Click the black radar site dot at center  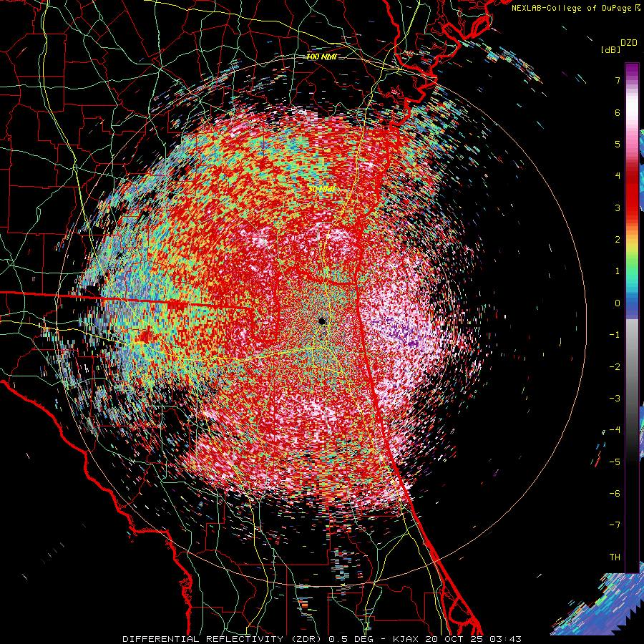click(x=322, y=321)
